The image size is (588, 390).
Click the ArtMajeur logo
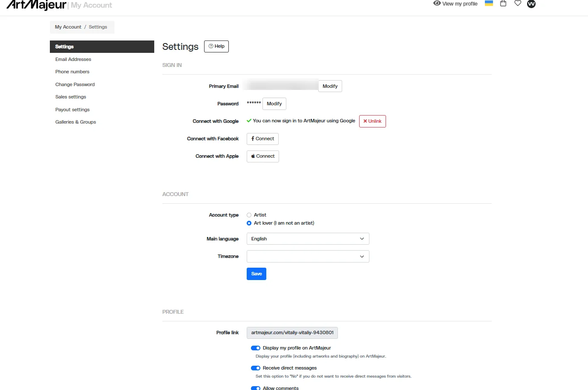[x=37, y=5]
